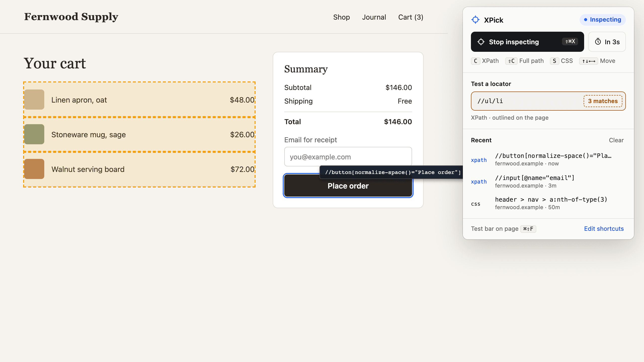Image resolution: width=644 pixels, height=362 pixels.
Task: Open the Cart (3) nav link
Action: tap(411, 17)
